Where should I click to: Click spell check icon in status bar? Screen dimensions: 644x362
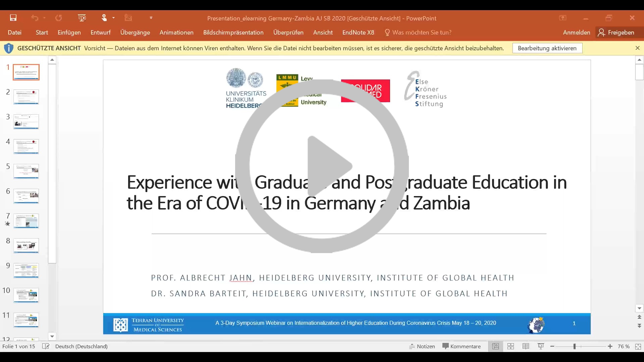point(46,346)
